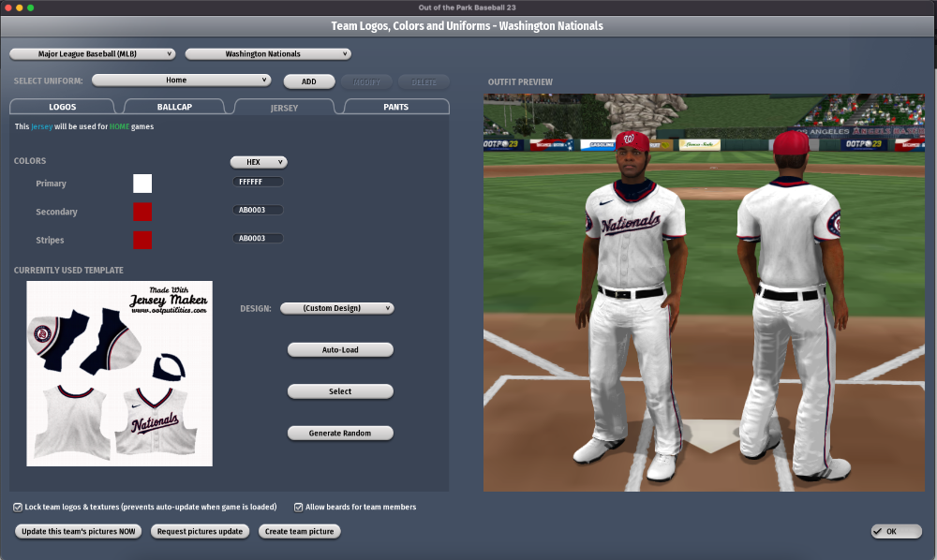Screen dimensions: 937x560
Task: Click the jersey link in the description text
Action: click(x=42, y=126)
